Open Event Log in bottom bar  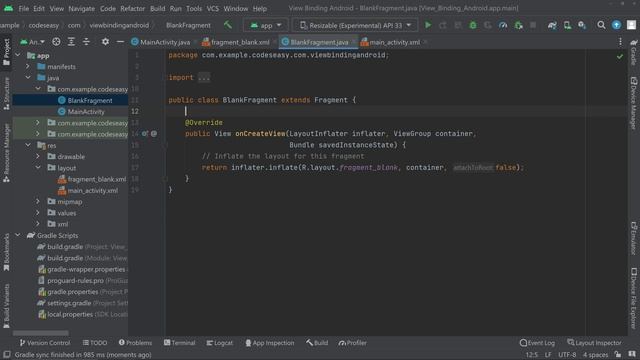[x=537, y=343]
